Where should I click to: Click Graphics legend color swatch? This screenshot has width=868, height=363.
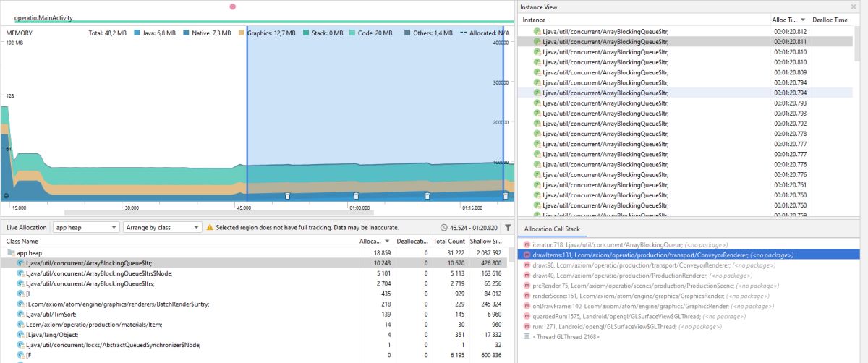(x=242, y=33)
